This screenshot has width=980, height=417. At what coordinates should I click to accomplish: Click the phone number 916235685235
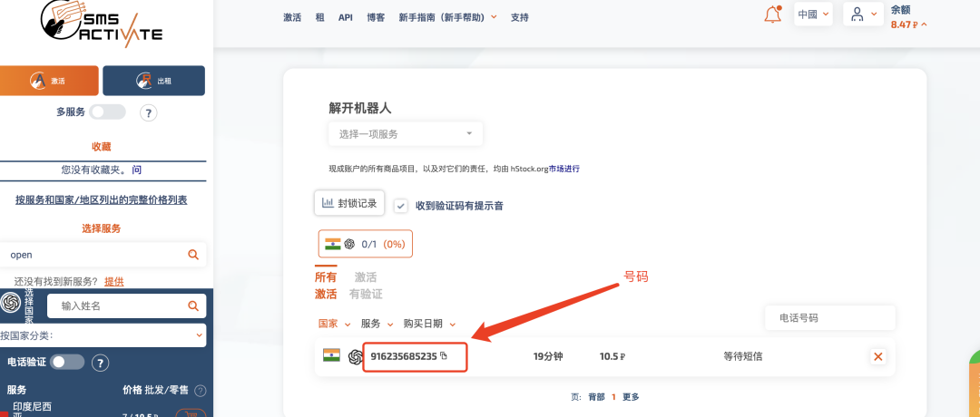(404, 356)
